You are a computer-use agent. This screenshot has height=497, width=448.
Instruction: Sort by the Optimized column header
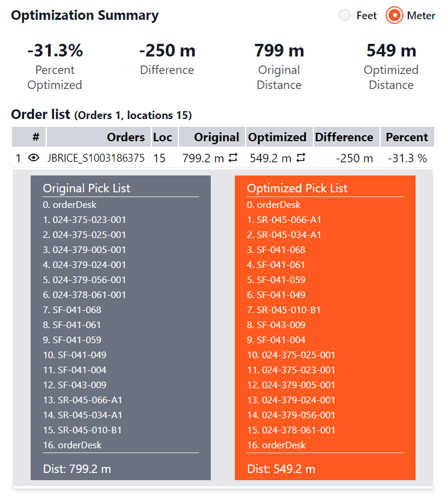(277, 137)
